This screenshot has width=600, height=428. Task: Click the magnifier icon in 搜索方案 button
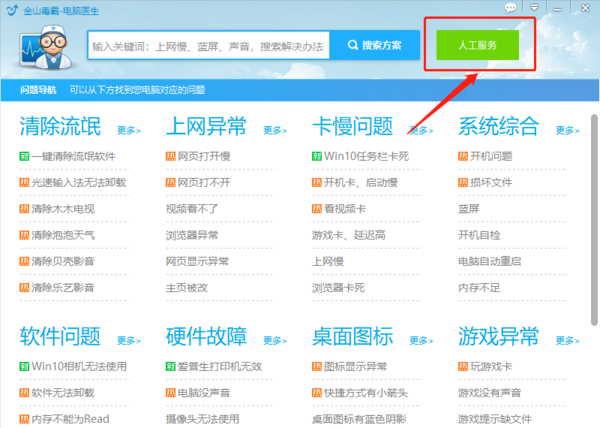pos(353,46)
